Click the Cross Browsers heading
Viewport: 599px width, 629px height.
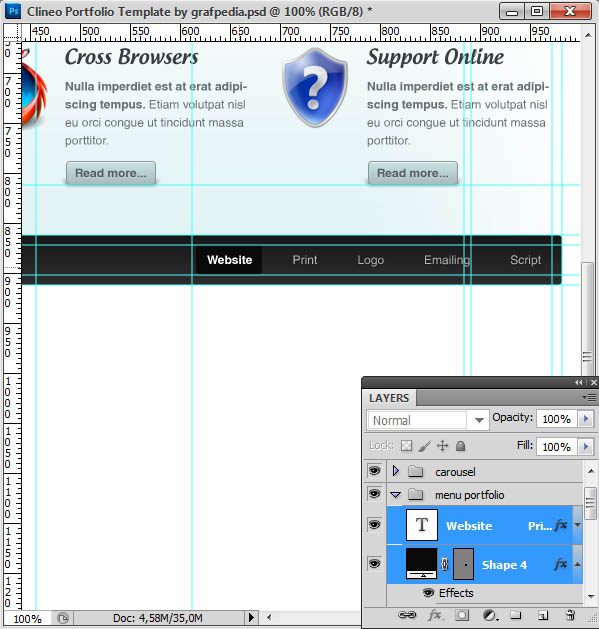point(132,57)
